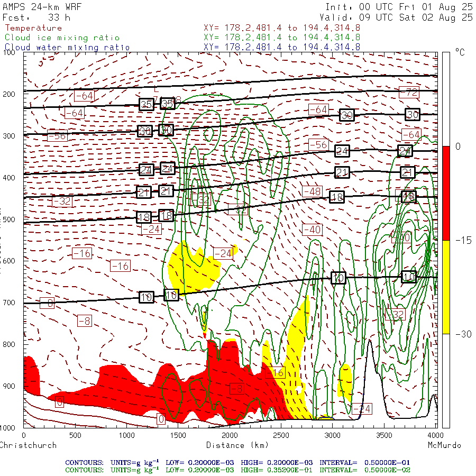The image size is (476, 476).
Task: Click the colorbar '-30' tick label
Action: point(463,334)
